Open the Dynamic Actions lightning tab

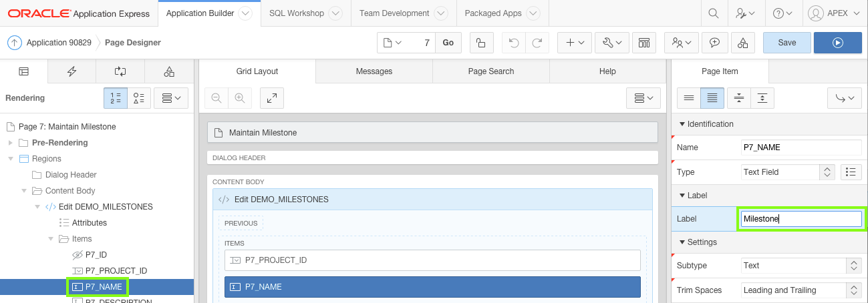point(71,71)
